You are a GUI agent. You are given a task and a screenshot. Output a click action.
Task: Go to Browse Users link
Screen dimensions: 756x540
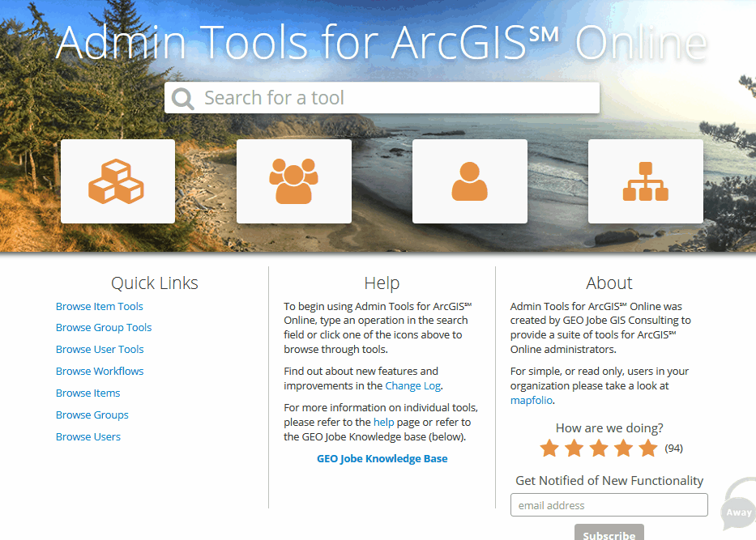[x=88, y=437]
